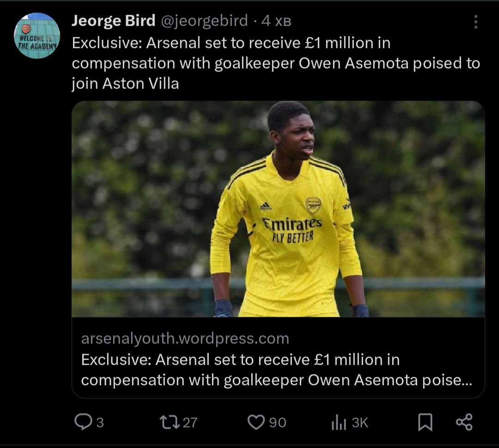
Task: Open the 'Welcome to the Academy' profile avatar
Action: tap(37, 36)
